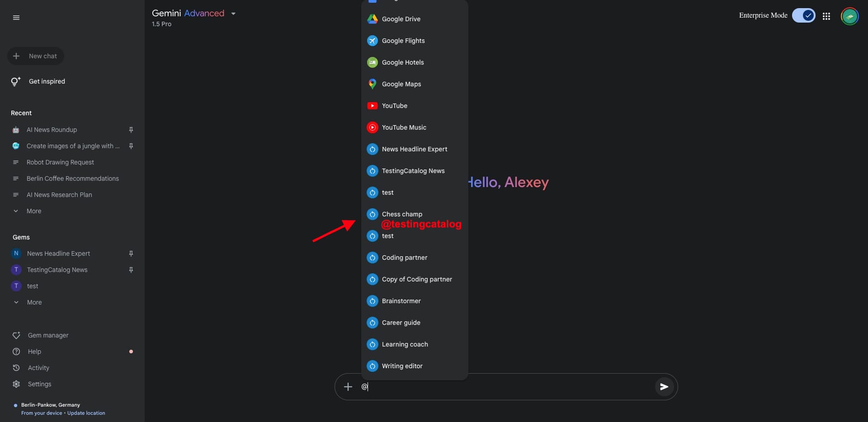The height and width of the screenshot is (422, 868).
Task: Expand More under the Gems section
Action: point(28,302)
